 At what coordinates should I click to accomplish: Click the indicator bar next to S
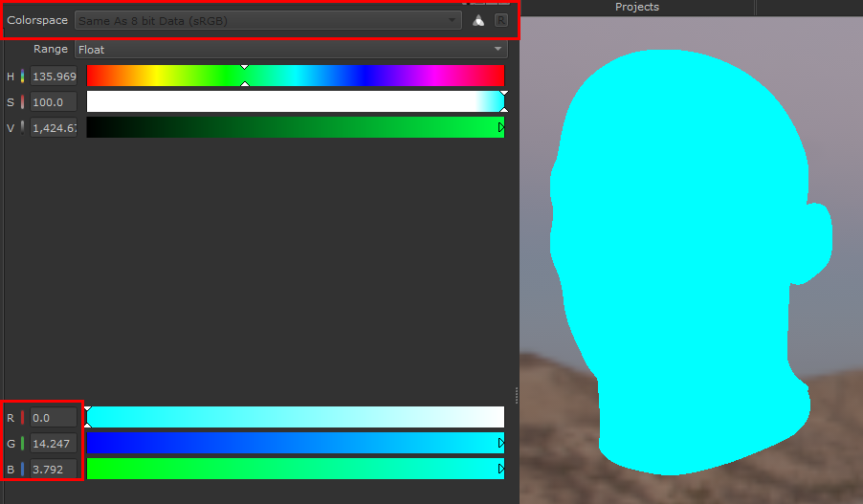click(x=22, y=101)
